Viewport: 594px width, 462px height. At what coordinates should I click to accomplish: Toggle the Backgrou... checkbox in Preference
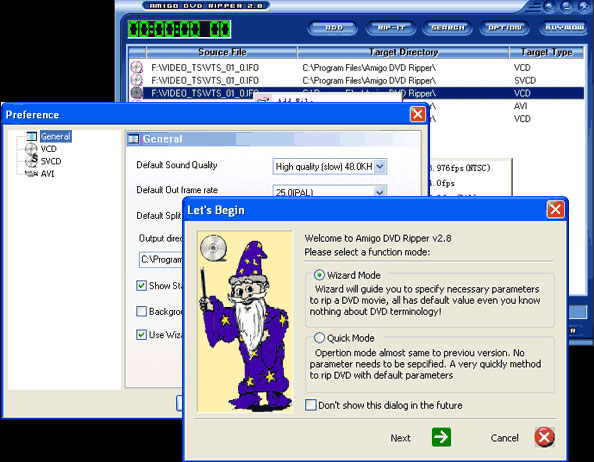point(141,312)
